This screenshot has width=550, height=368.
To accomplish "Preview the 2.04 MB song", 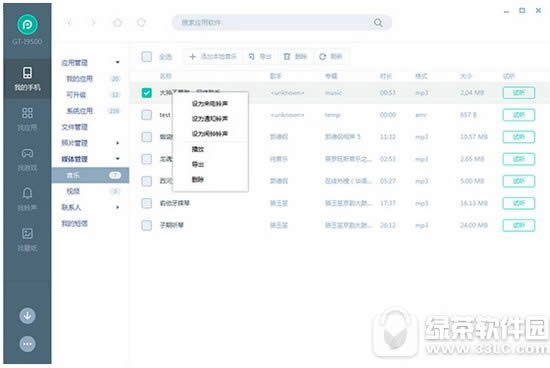I will (x=518, y=93).
